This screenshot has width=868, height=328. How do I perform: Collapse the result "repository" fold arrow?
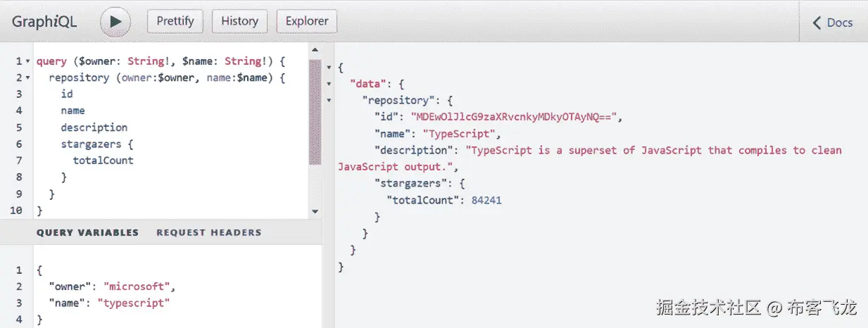point(329,101)
